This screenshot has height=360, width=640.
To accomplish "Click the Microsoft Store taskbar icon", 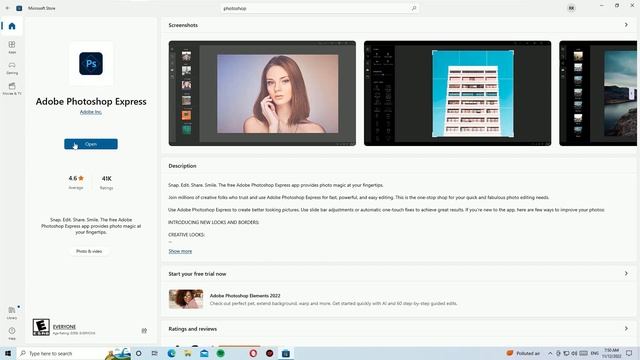I will [286, 353].
